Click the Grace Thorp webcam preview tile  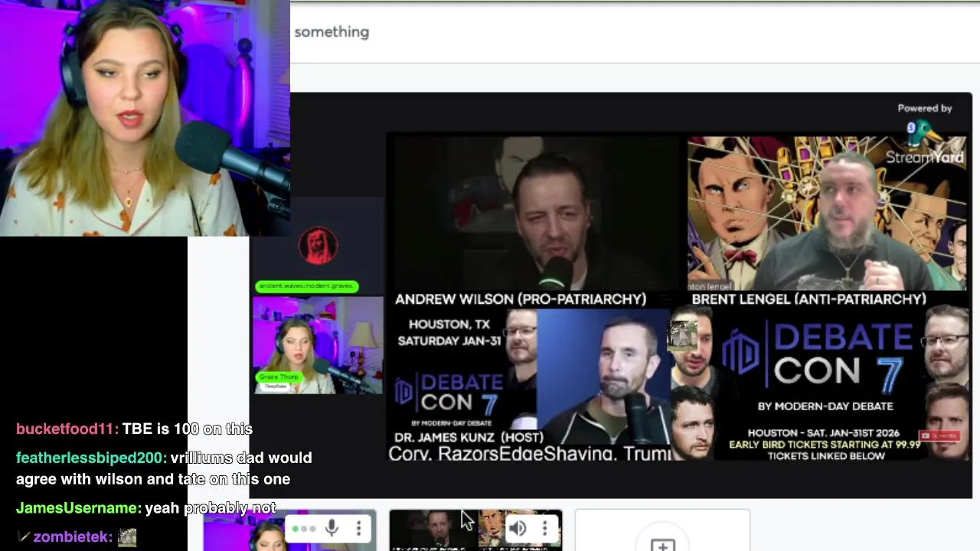(318, 345)
